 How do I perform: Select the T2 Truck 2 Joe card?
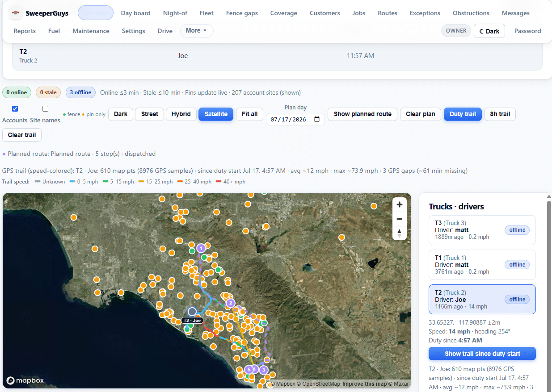pyautogui.click(x=482, y=300)
